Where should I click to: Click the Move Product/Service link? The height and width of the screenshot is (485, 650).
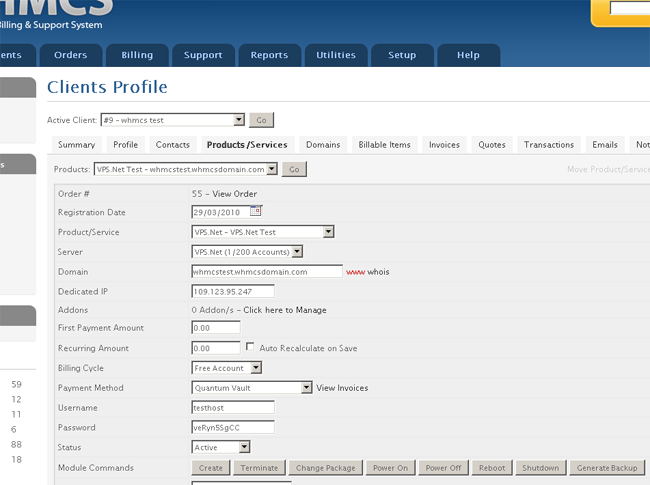[608, 169]
